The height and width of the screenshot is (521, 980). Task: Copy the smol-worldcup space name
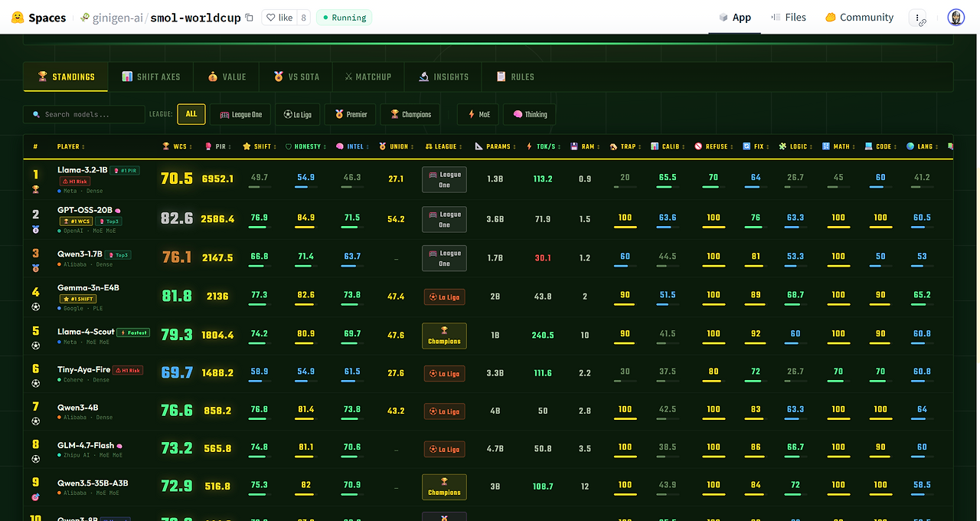249,18
